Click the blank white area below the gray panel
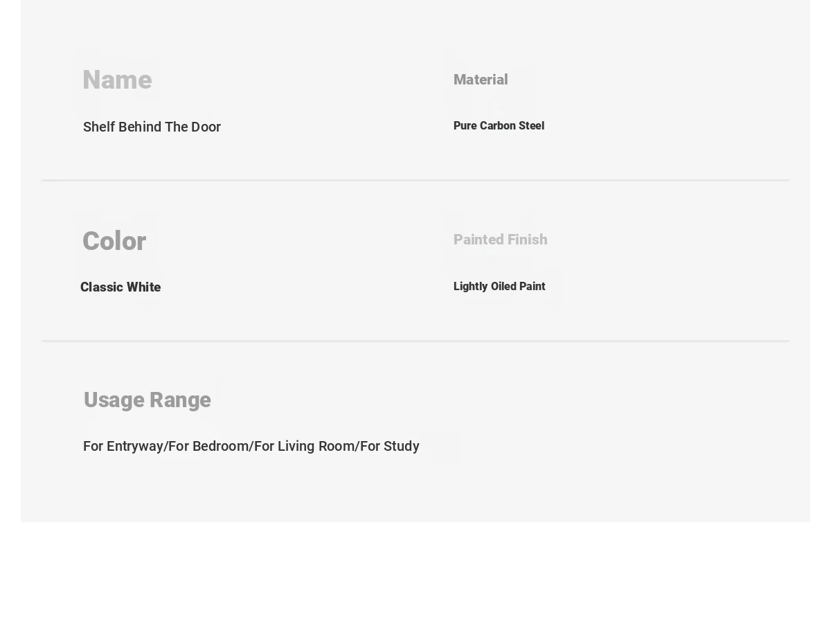The width and height of the screenshot is (831, 644). point(415,583)
